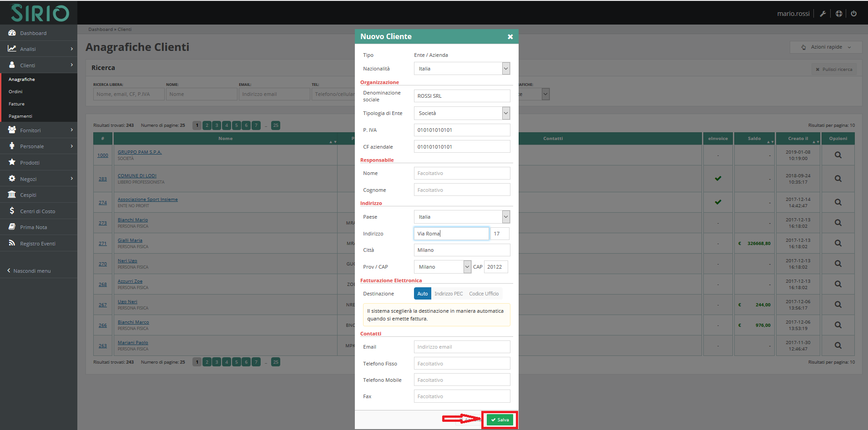Click the Centri di Costo dollar icon
The height and width of the screenshot is (430, 868).
click(12, 210)
